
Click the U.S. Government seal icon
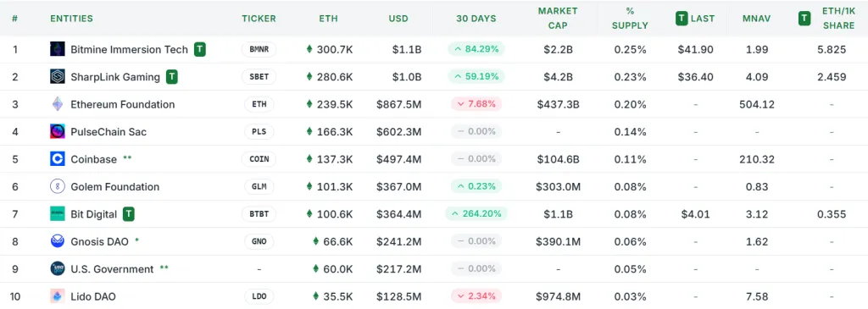[x=57, y=269]
